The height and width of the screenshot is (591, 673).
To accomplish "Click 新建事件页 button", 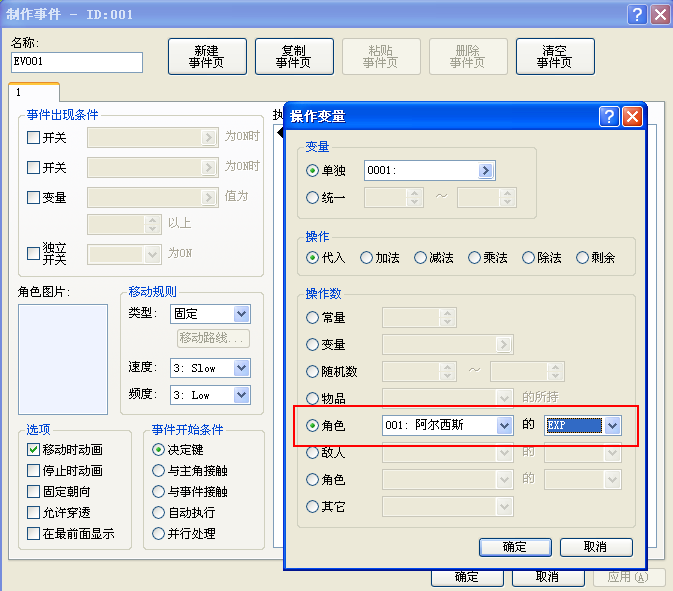I will tap(207, 57).
